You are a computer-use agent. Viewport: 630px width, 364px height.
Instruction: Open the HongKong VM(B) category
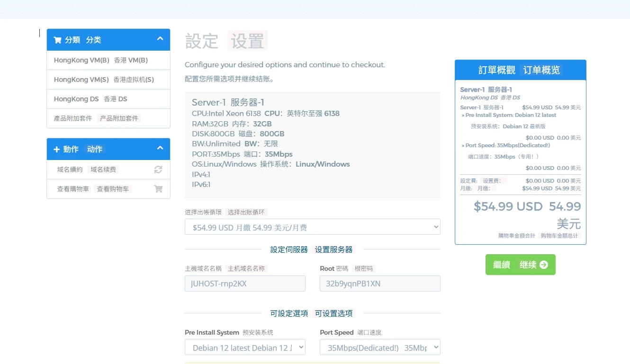point(108,61)
